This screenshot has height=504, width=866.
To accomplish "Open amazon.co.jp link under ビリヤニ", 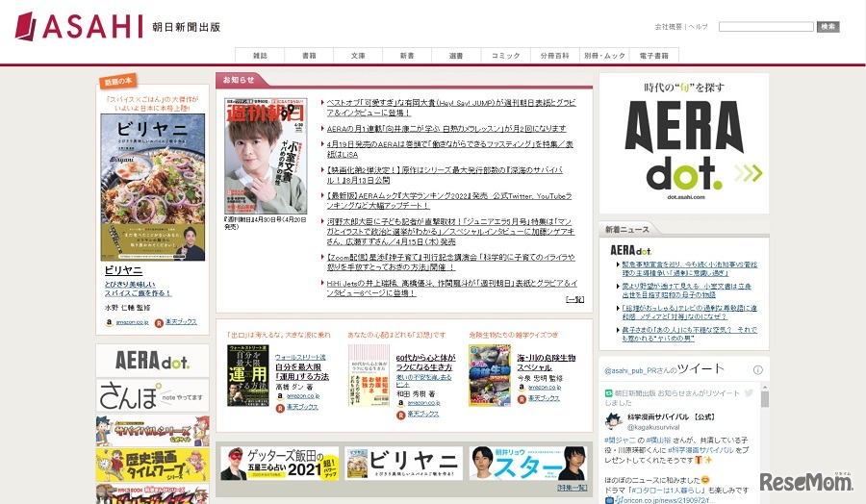I will point(132,322).
